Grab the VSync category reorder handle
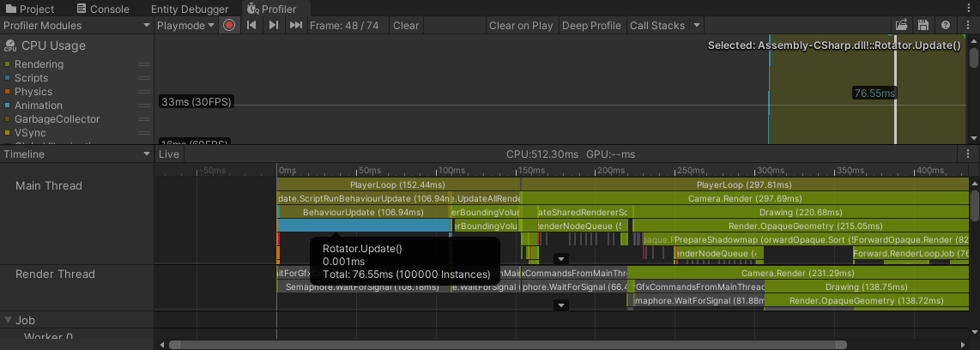This screenshot has width=980, height=350. [144, 133]
